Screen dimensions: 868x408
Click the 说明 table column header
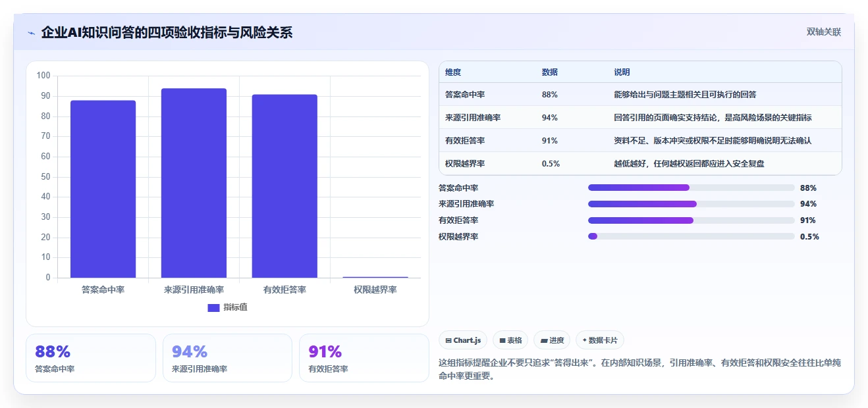[x=622, y=72]
